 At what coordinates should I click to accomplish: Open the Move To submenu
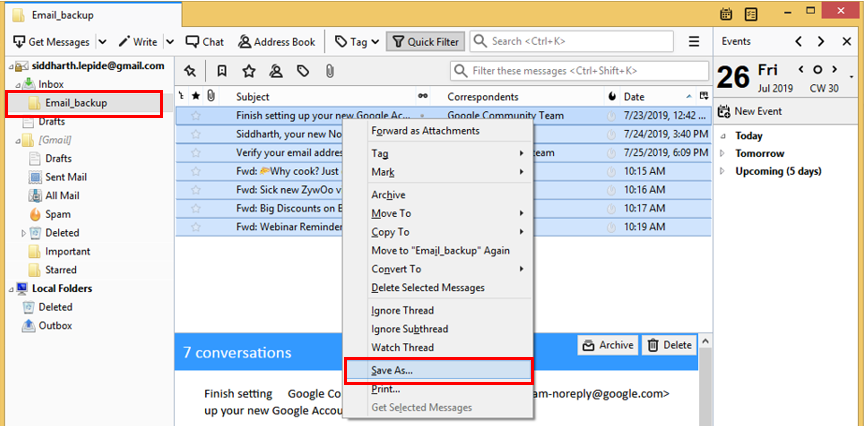(x=438, y=213)
